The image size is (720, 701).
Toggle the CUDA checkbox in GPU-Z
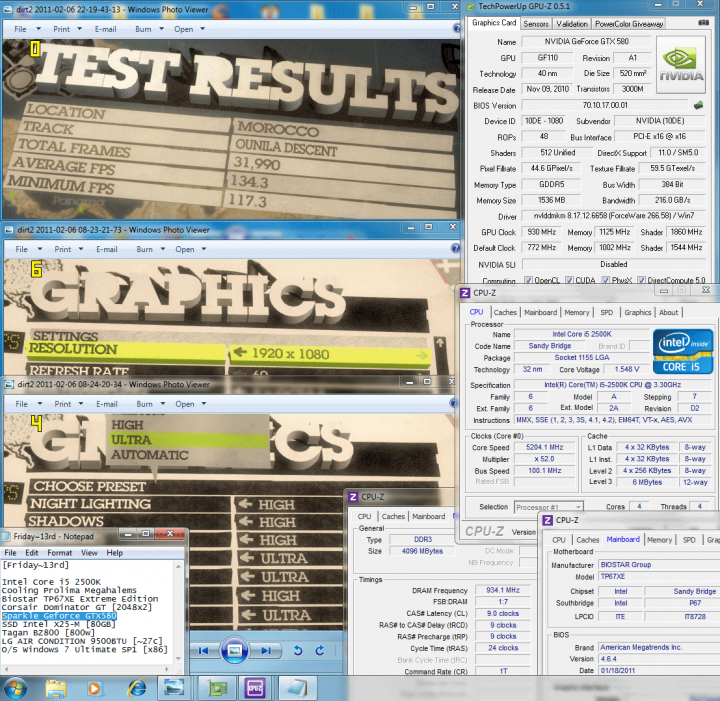pos(569,280)
